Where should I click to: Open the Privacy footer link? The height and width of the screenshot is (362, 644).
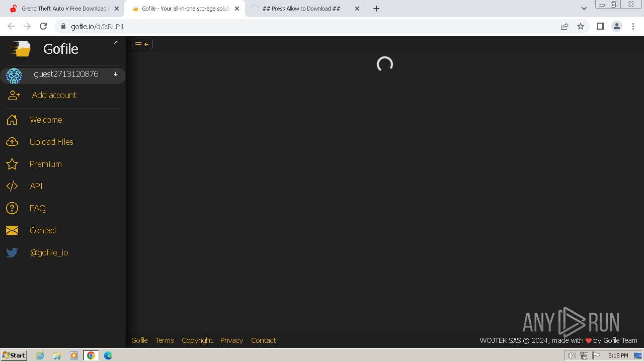pos(231,340)
